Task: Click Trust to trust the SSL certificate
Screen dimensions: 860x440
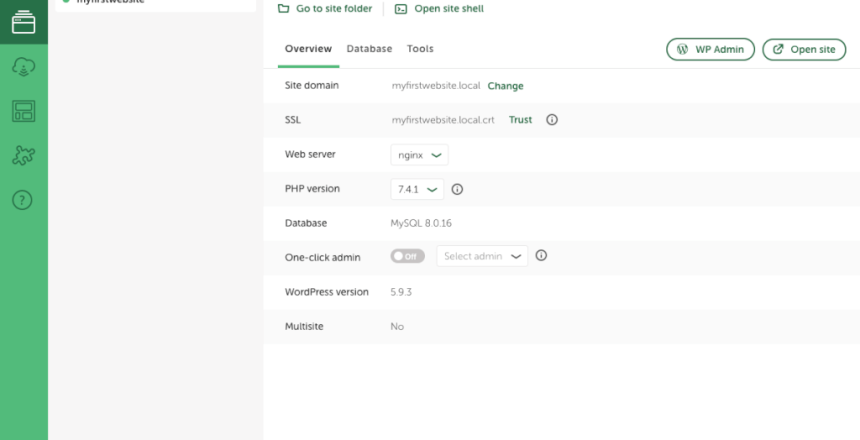Action: (x=520, y=120)
